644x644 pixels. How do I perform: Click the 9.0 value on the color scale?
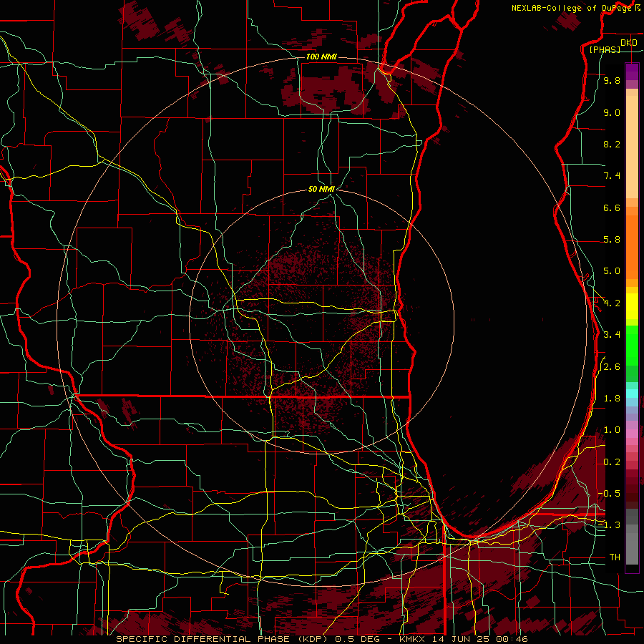pyautogui.click(x=612, y=112)
